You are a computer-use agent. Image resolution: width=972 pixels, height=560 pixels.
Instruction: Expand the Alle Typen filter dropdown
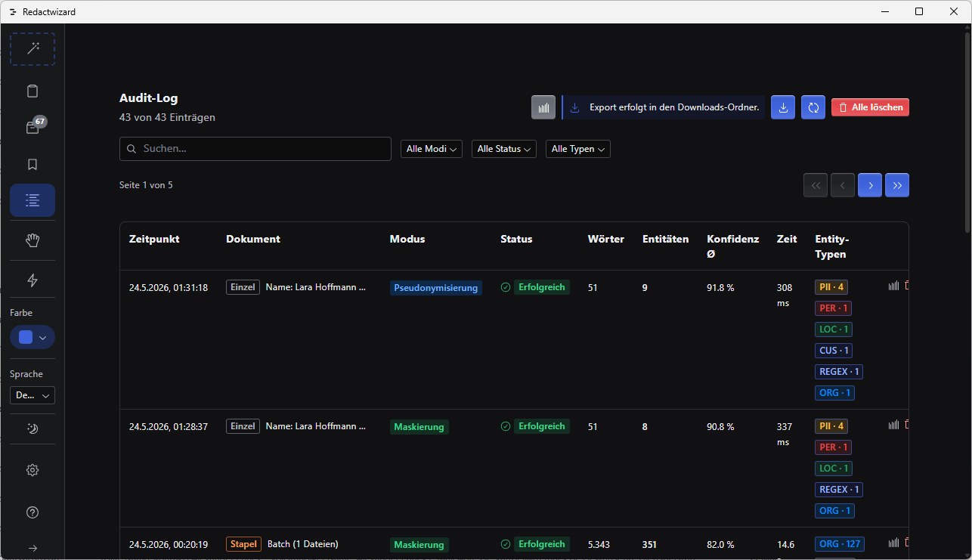pos(578,149)
